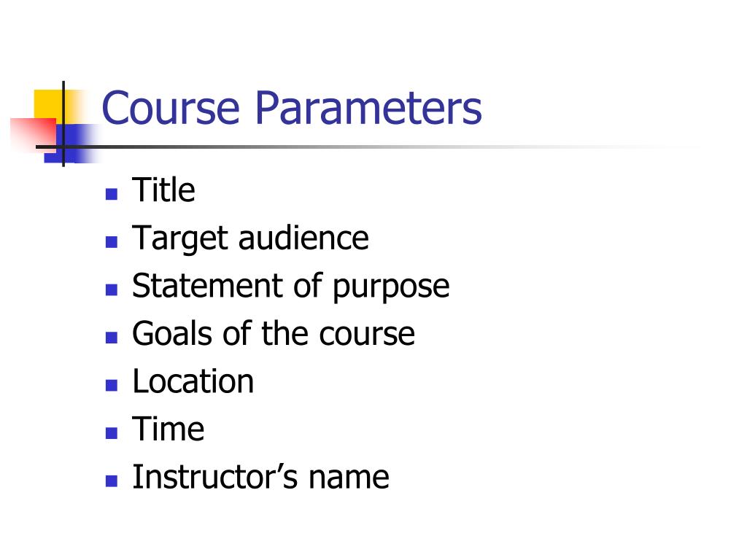Select the Instructor's name line
747x560 pixels.
260,477
